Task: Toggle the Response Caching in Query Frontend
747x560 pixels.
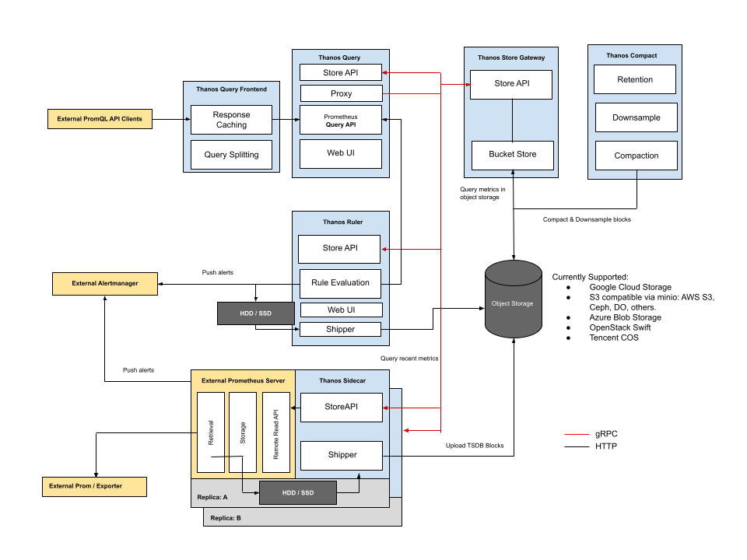Action: pos(231,119)
